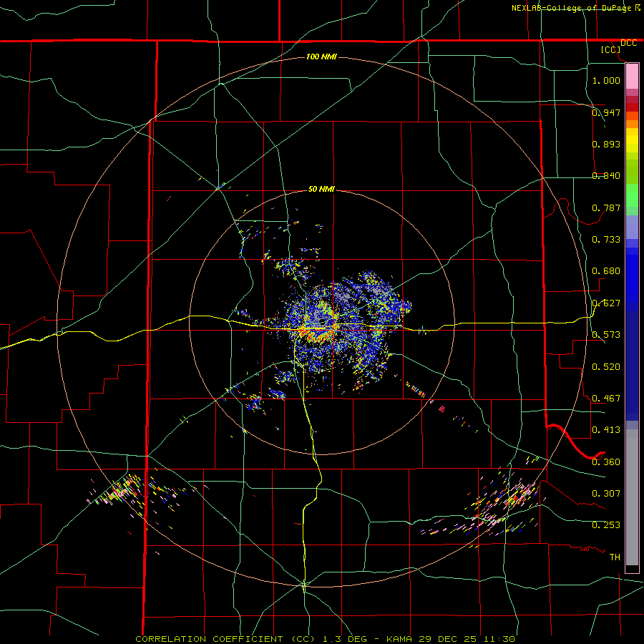Select the 0.573 legend value

(x=606, y=334)
